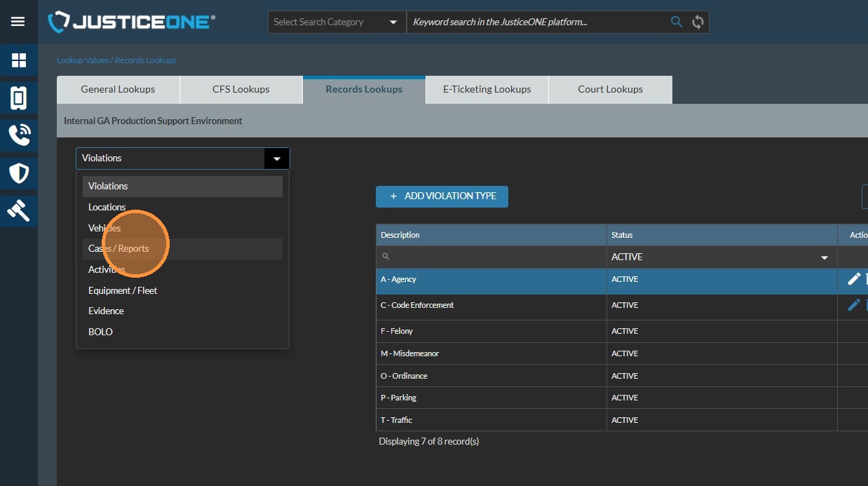
Task: Select Cases / Reports from the list
Action: 118,248
